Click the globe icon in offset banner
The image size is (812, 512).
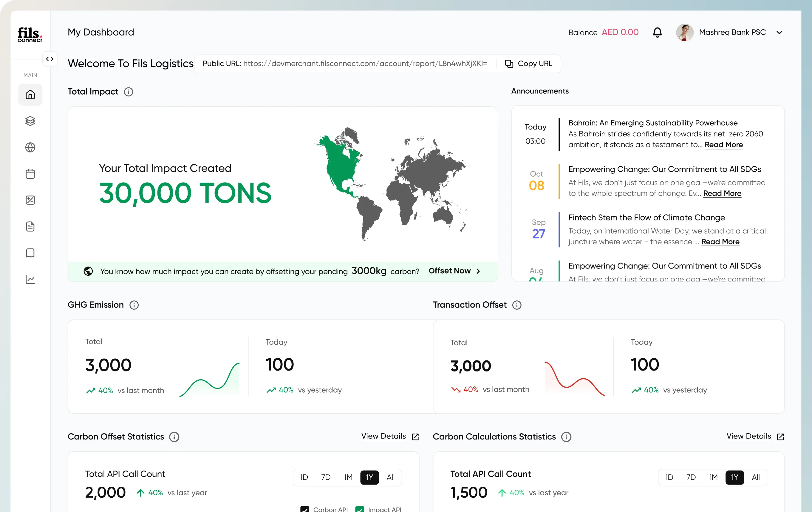[88, 271]
